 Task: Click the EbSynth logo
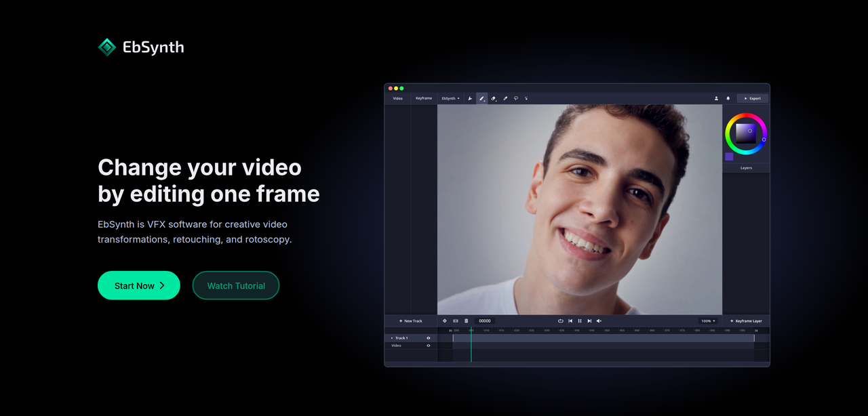[x=141, y=47]
